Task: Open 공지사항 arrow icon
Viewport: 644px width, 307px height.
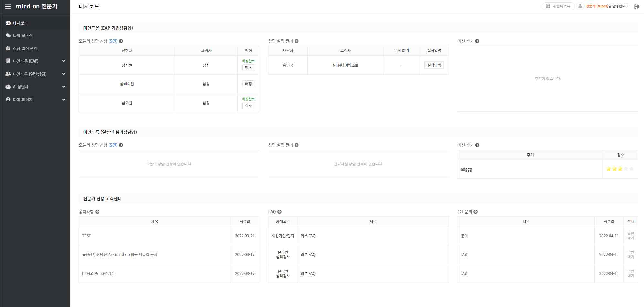Action: point(98,212)
